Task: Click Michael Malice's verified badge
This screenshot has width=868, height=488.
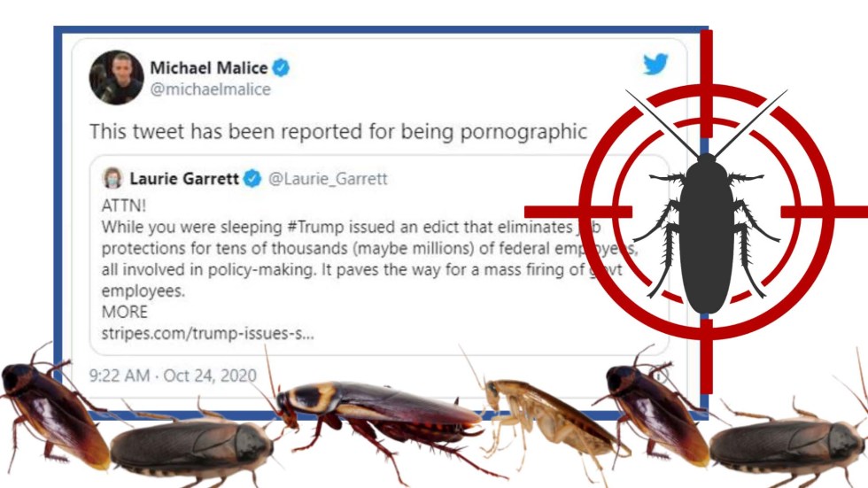Action: tap(282, 67)
